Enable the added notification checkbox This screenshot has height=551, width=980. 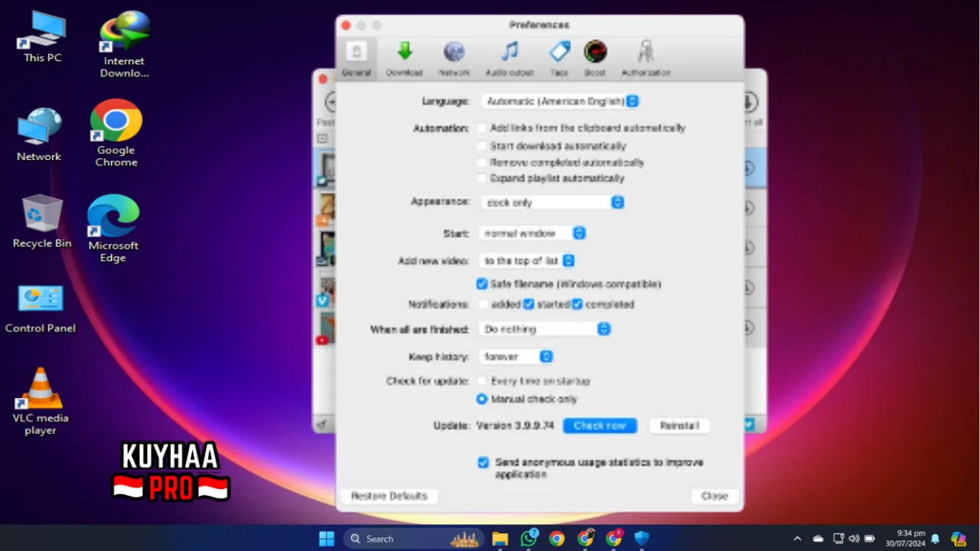tap(482, 304)
